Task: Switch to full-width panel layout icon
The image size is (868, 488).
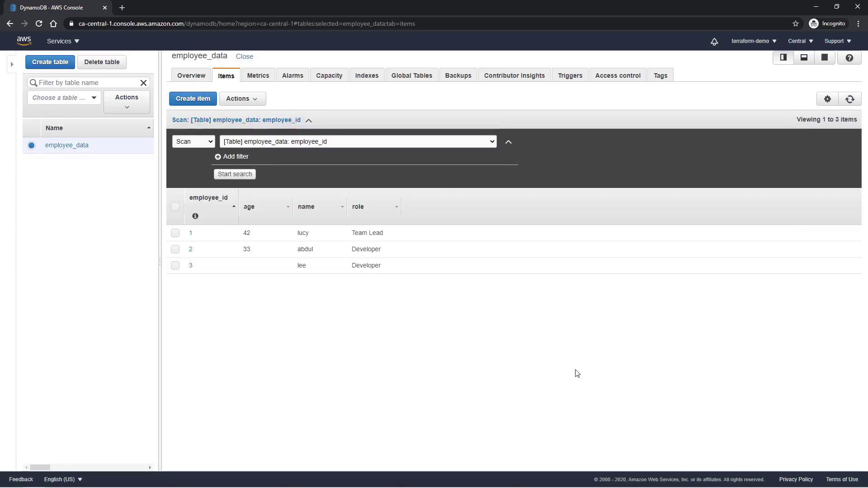Action: coord(825,58)
